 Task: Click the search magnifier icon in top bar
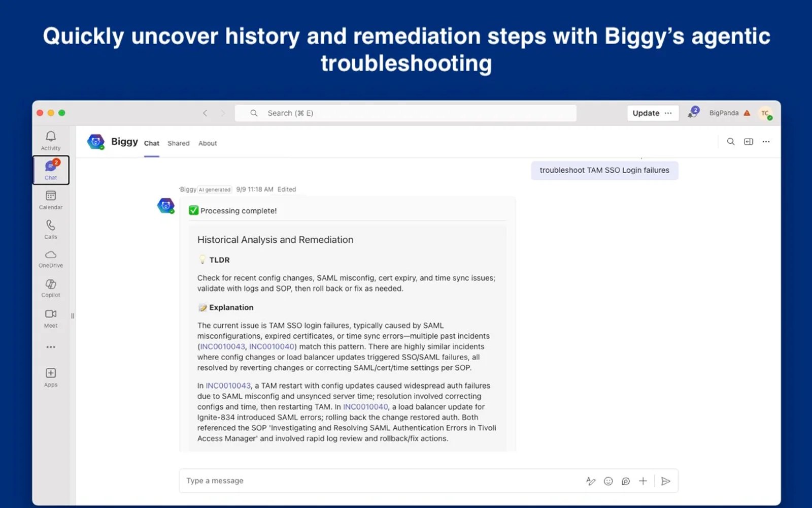[254, 113]
